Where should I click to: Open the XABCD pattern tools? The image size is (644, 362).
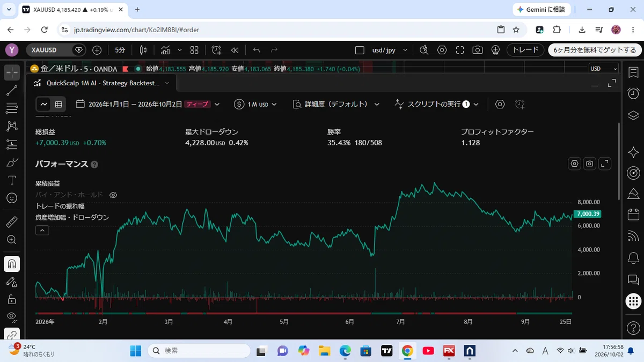coord(12,126)
